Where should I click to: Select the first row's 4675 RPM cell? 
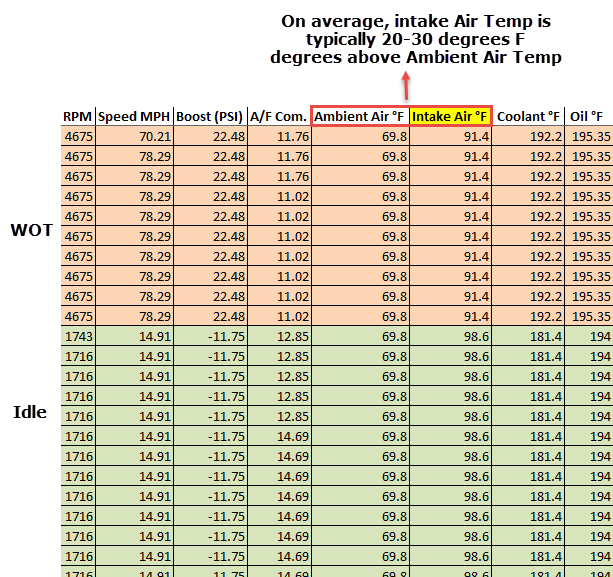77,136
